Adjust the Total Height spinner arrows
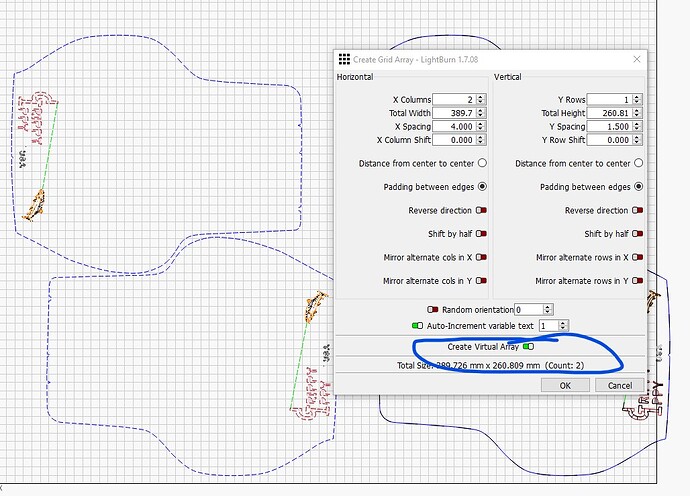The width and height of the screenshot is (690, 496). pyautogui.click(x=637, y=113)
